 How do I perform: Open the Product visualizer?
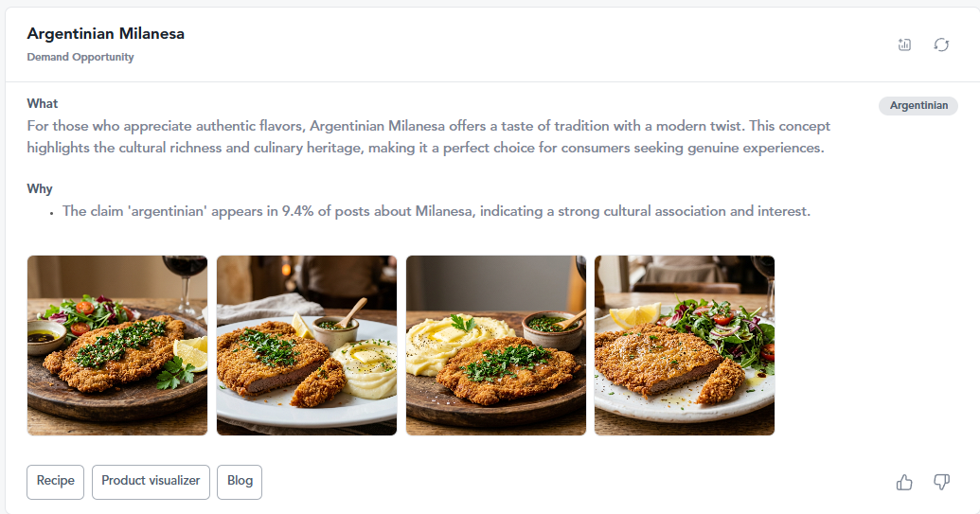(x=151, y=482)
